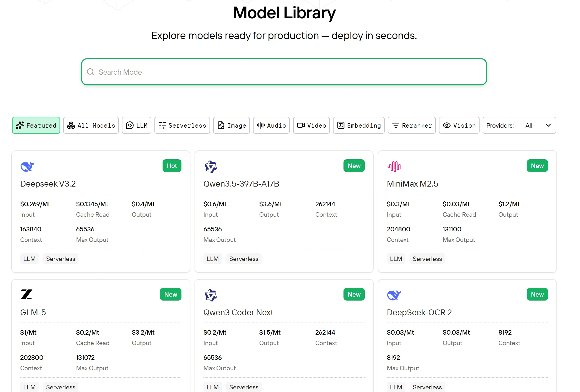The height and width of the screenshot is (392, 580).
Task: Filter by the LLM tab
Action: [x=137, y=125]
